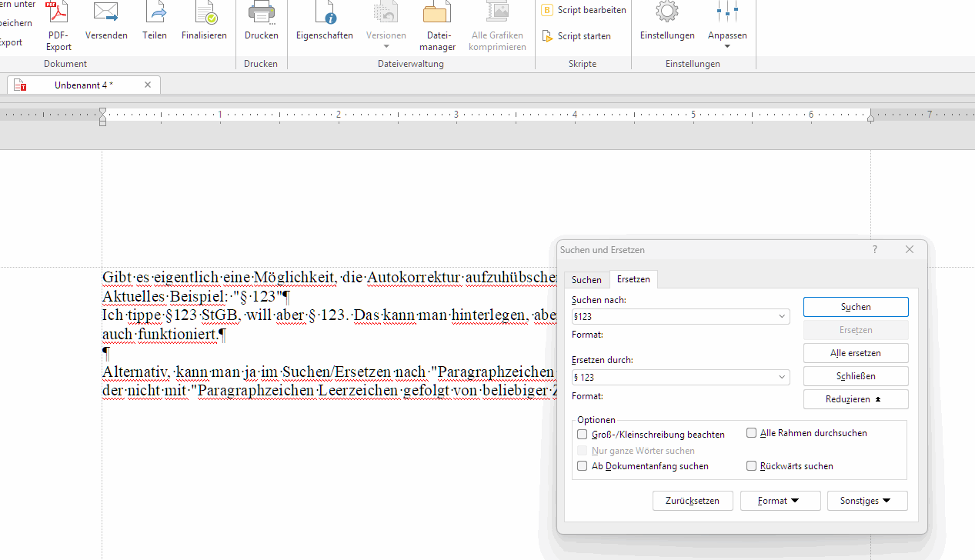Select the Ersetzen tab
The image size is (975, 560).
(x=633, y=279)
